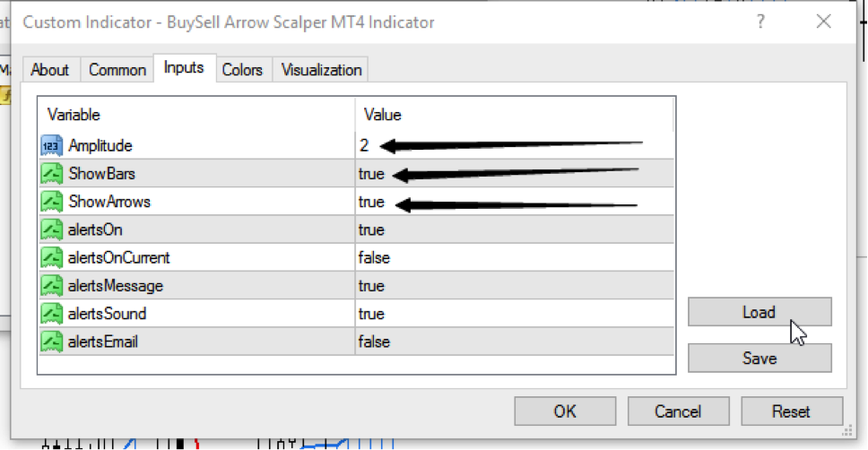868x450 pixels.
Task: Click the Amplitude integer type icon
Action: coord(51,145)
